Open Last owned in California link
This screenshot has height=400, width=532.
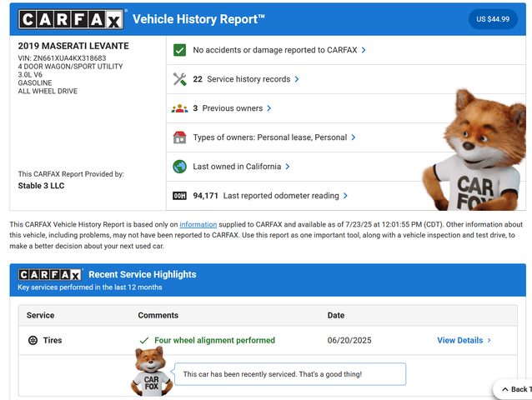237,167
